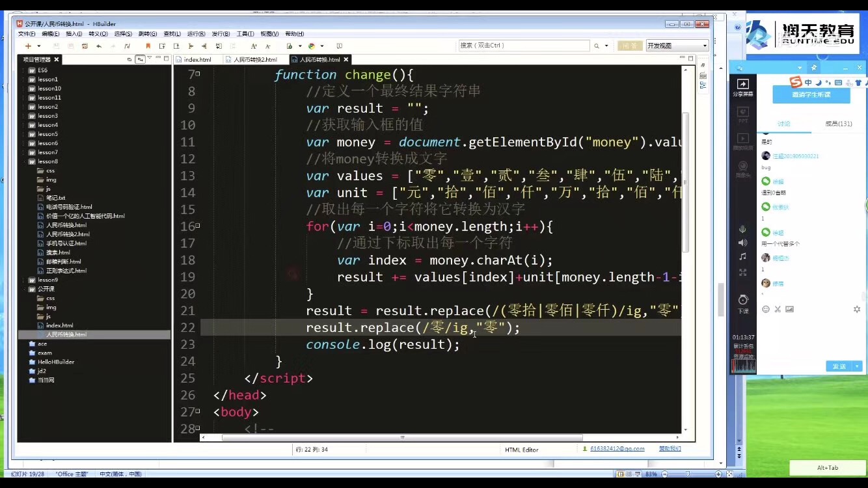868x488 pixels.
Task: Open the 运行(R) menu
Action: 196,34
